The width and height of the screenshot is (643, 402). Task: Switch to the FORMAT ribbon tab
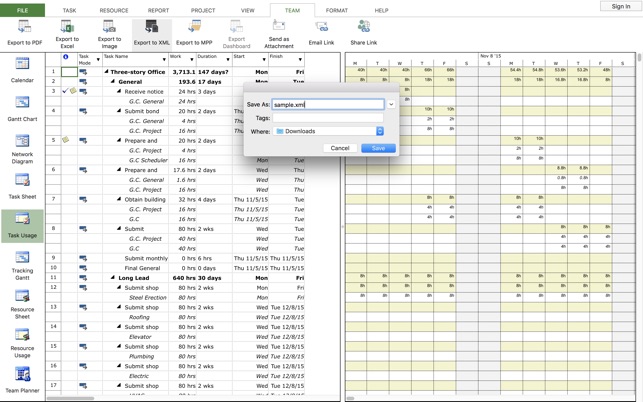(x=337, y=10)
